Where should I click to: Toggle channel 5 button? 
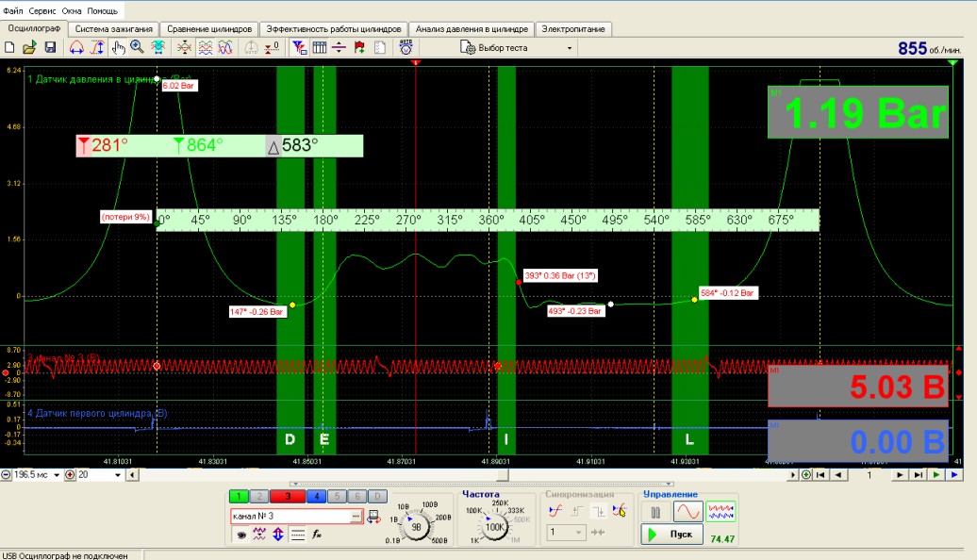click(x=337, y=497)
